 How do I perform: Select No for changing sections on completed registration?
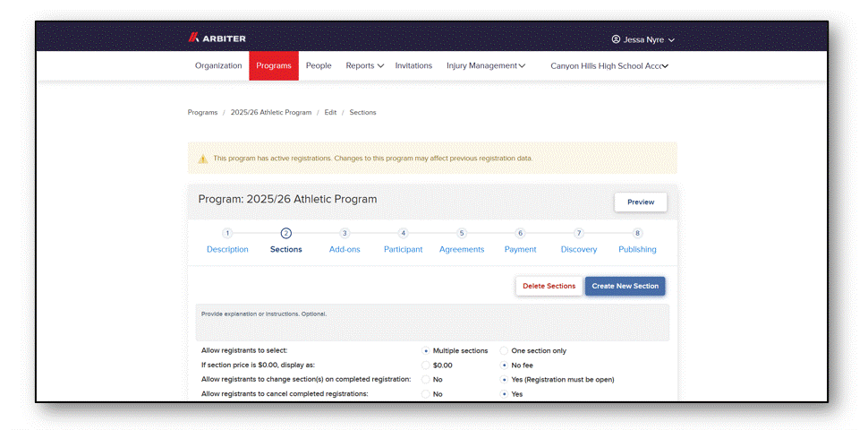426,380
